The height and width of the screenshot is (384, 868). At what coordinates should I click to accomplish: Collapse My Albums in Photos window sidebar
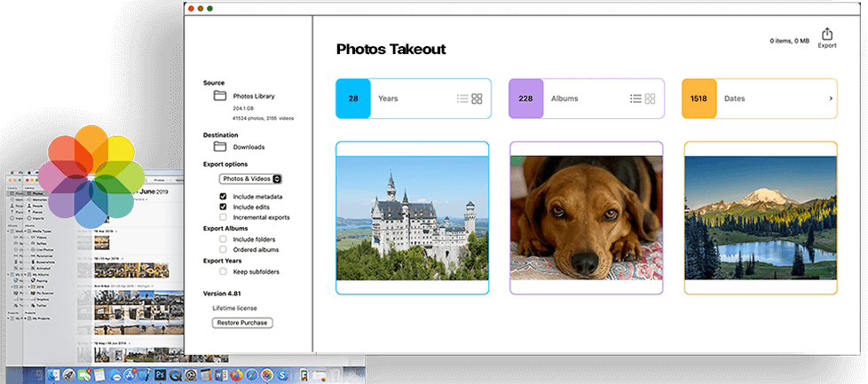point(26,274)
